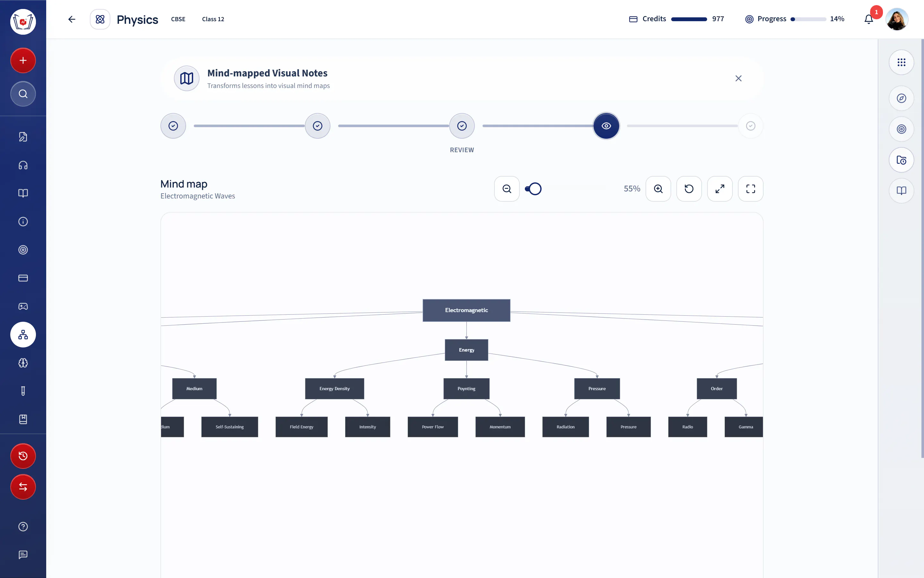Go to the first completed step circle
The width and height of the screenshot is (924, 578).
click(173, 126)
